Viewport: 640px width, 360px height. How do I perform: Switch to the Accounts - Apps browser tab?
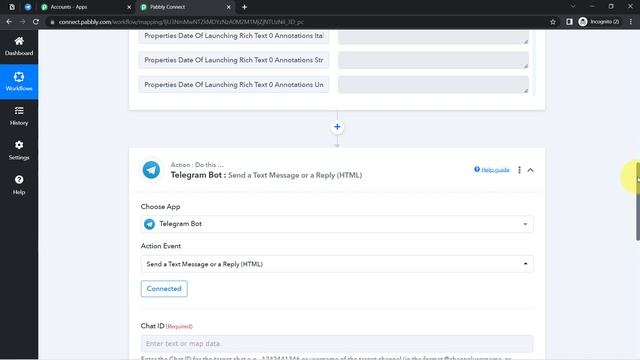82,7
